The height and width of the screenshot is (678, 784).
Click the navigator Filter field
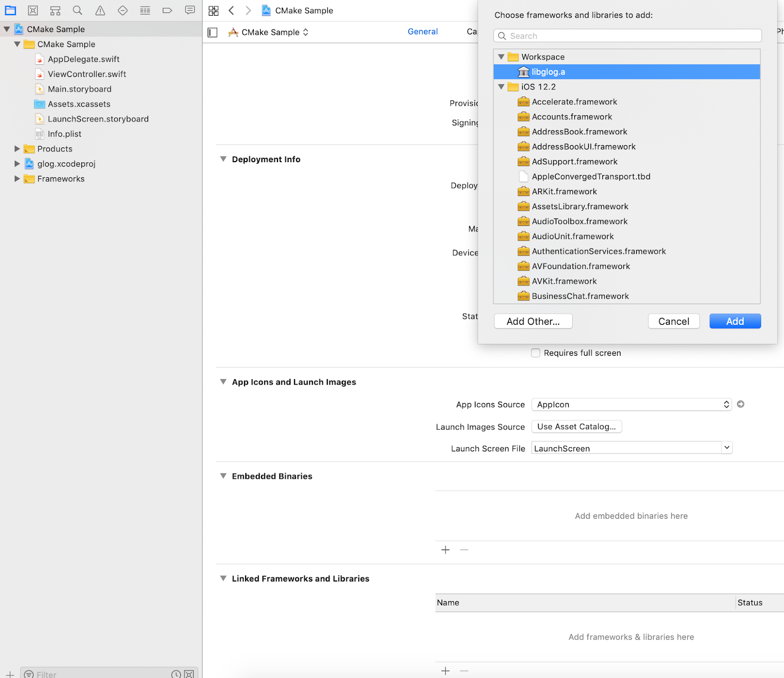(109, 674)
